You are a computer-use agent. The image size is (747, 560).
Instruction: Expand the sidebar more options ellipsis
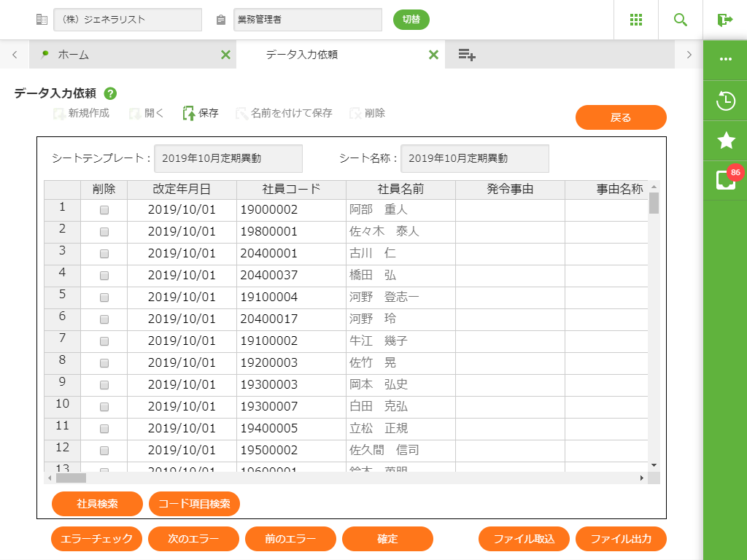pos(725,59)
